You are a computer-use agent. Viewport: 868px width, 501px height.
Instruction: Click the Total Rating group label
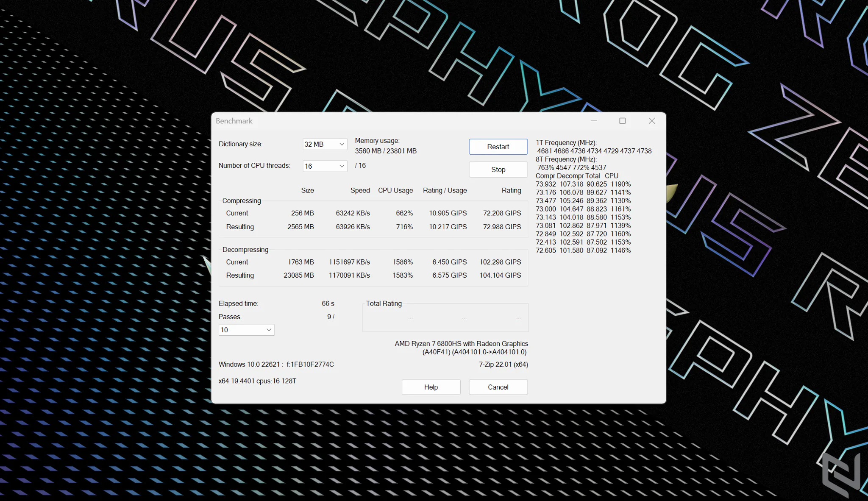click(x=384, y=303)
